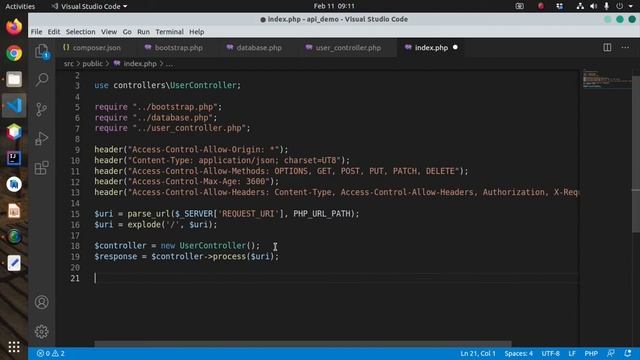This screenshot has height=360, width=640.
Task: Click $response variable on line 19
Action: click(x=116, y=257)
